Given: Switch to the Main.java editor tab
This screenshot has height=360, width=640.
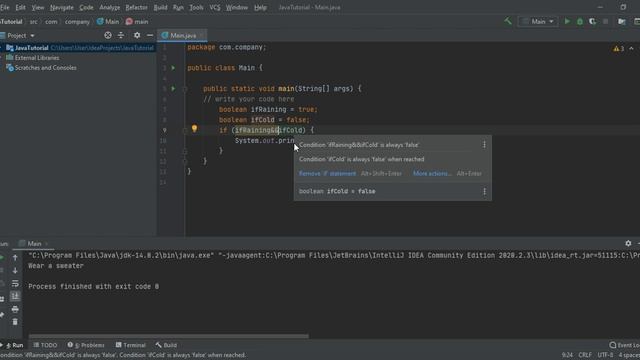Looking at the screenshot, I should pyautogui.click(x=182, y=36).
